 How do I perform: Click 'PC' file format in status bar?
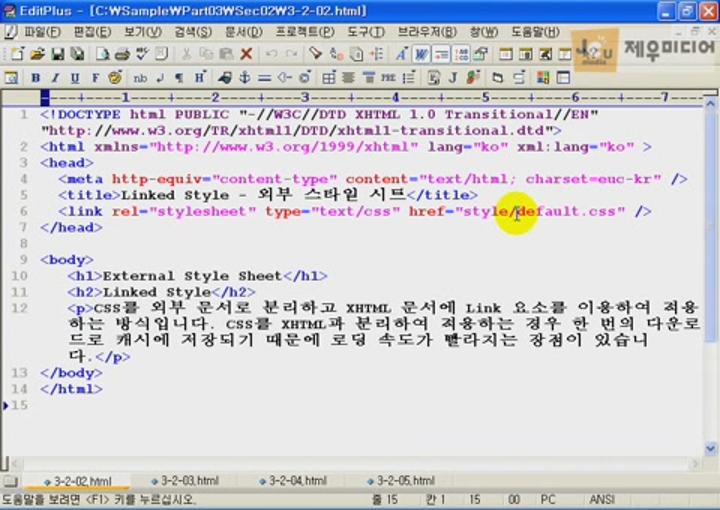[548, 499]
